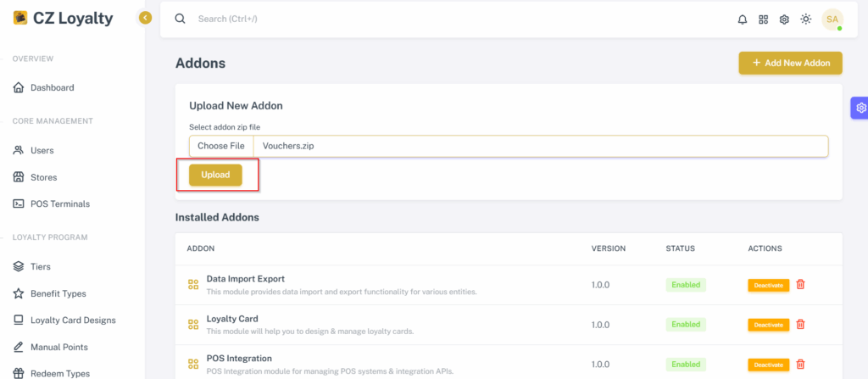Deactivate the POS Integration addon
Viewport: 868px width, 379px height.
(x=768, y=365)
